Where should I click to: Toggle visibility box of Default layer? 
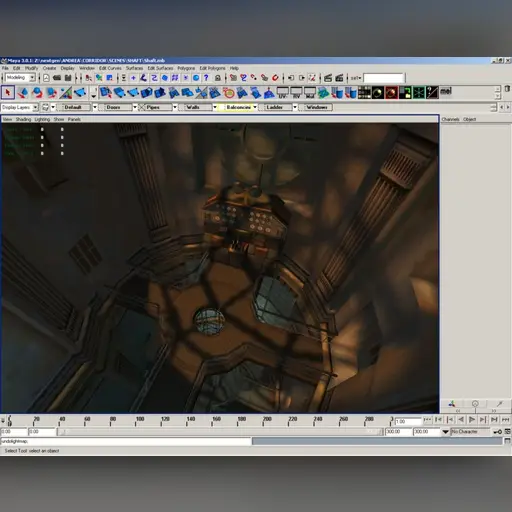click(x=60, y=107)
